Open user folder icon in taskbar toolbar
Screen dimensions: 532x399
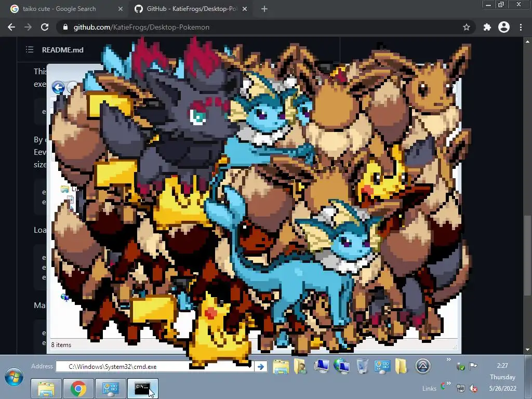pyautogui.click(x=300, y=367)
